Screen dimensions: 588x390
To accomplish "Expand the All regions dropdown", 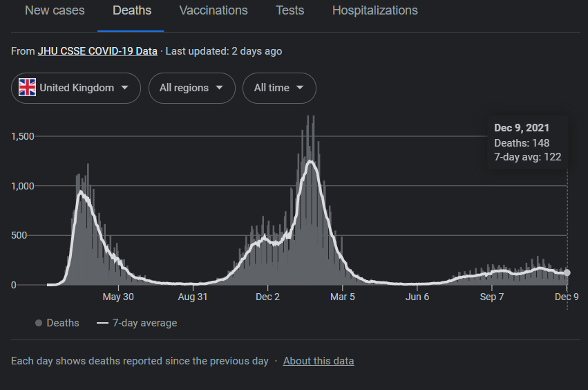I will (192, 88).
